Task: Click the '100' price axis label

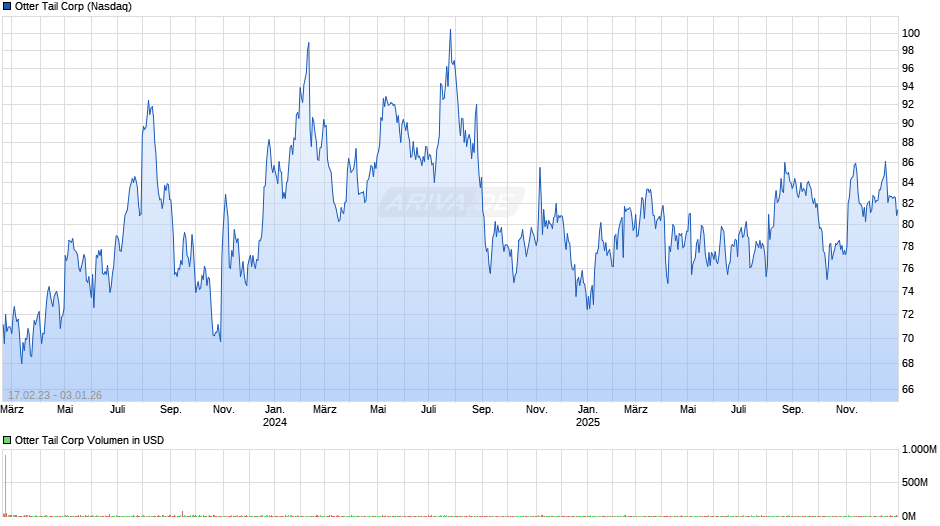Action: coord(911,34)
